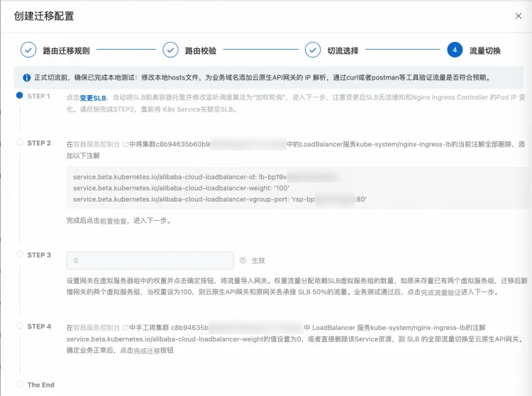Open 容器服务控制台 link in STEP 4
Viewport: 532px width, 396px height.
tap(96, 327)
